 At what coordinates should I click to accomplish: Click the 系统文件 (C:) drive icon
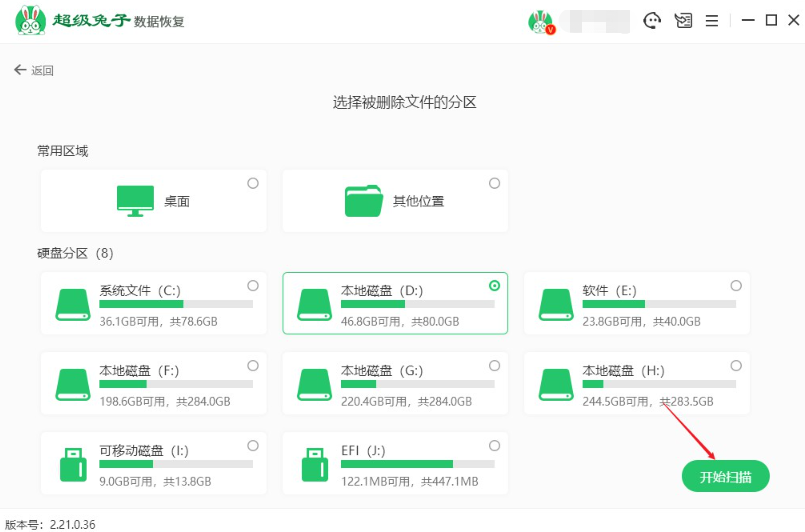pos(72,305)
